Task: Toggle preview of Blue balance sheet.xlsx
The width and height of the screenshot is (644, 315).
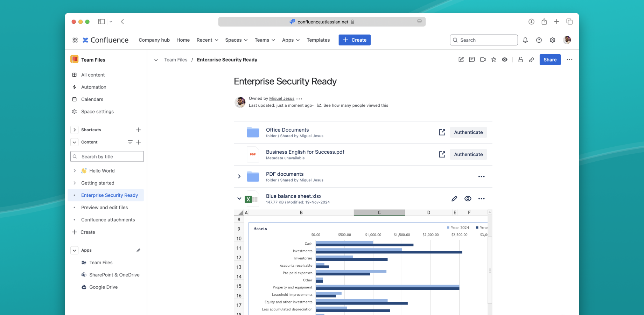Action: click(x=468, y=199)
